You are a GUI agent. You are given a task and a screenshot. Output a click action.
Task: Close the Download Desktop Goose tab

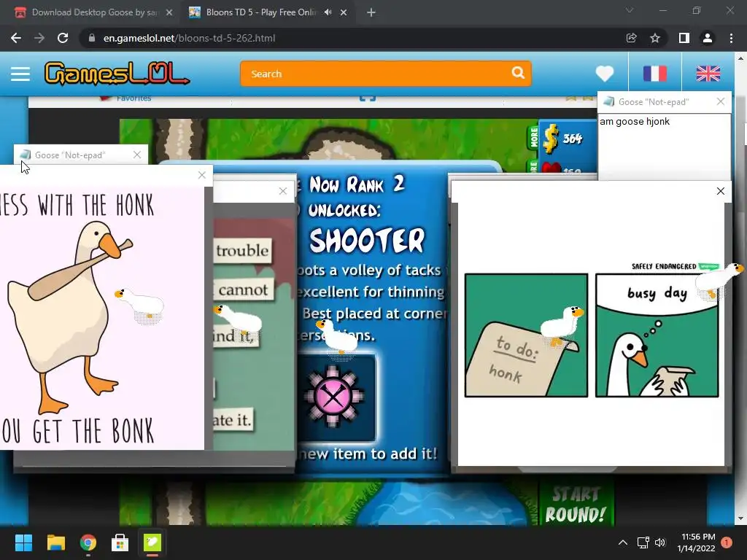point(169,12)
